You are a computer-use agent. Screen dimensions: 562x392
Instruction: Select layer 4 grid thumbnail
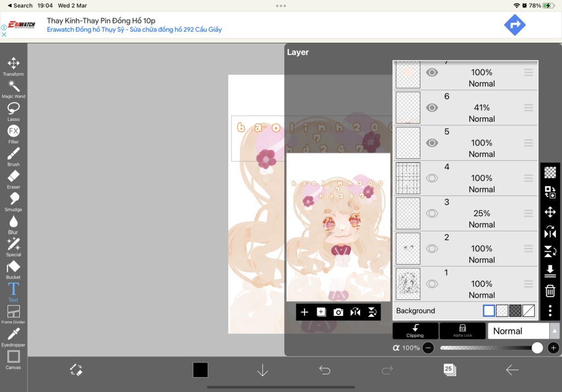tap(408, 178)
